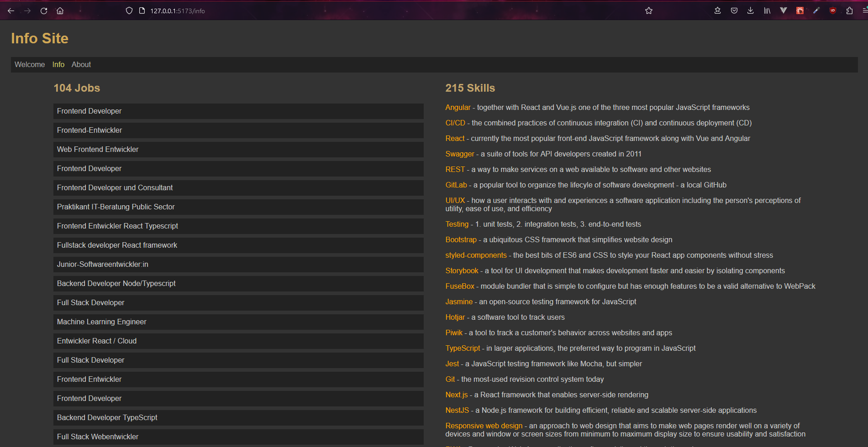
Task: Click the bookmarks tray star icon
Action: 718,11
